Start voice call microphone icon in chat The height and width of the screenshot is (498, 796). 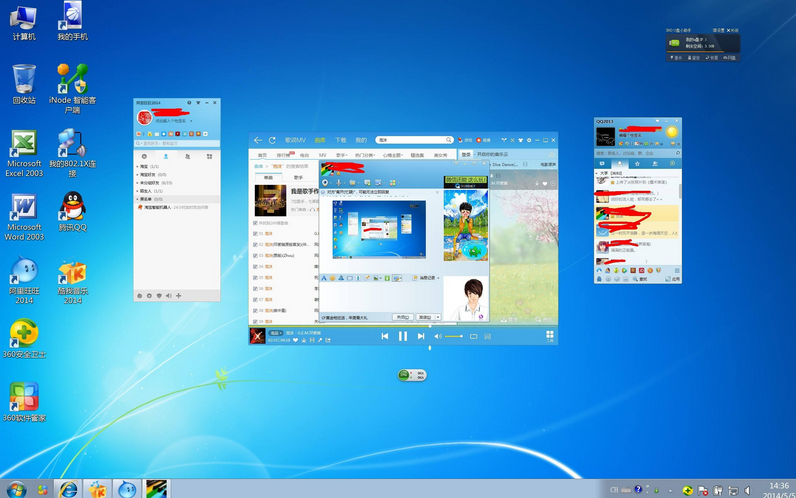pyautogui.click(x=339, y=182)
